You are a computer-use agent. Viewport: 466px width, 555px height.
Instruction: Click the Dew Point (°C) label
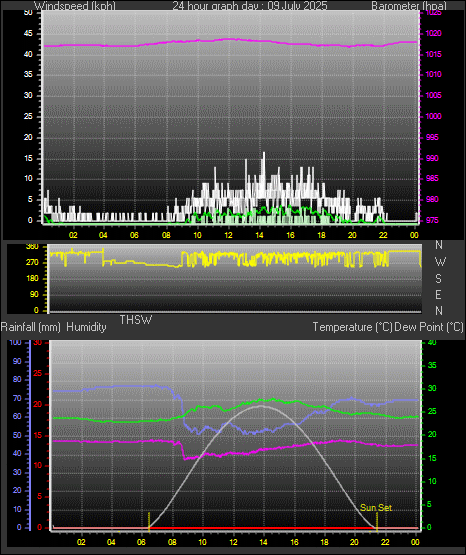point(429,327)
